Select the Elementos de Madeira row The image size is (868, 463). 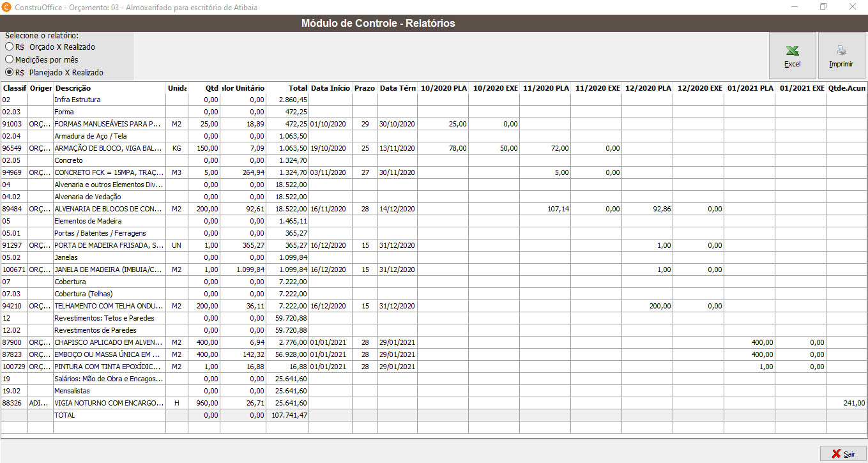click(434, 221)
